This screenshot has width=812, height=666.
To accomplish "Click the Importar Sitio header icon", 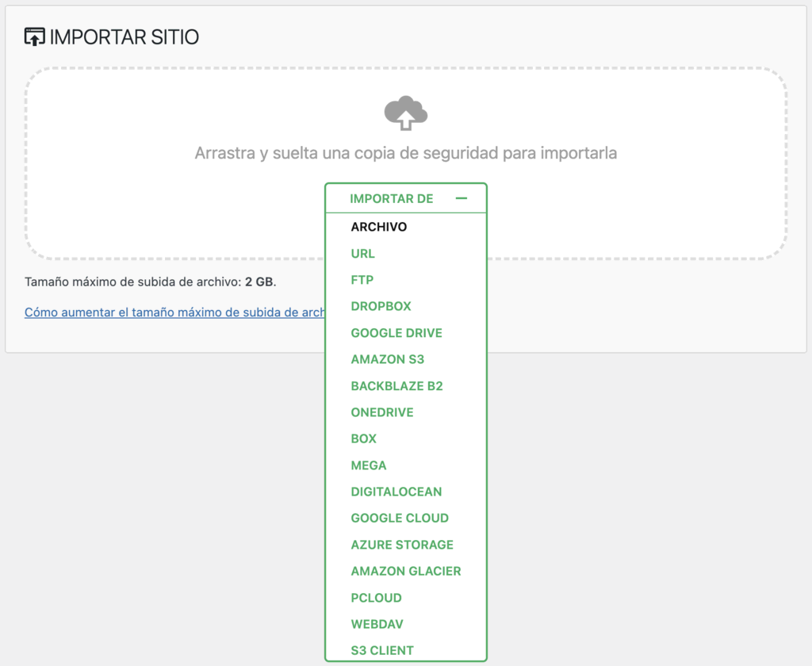I will tap(33, 36).
